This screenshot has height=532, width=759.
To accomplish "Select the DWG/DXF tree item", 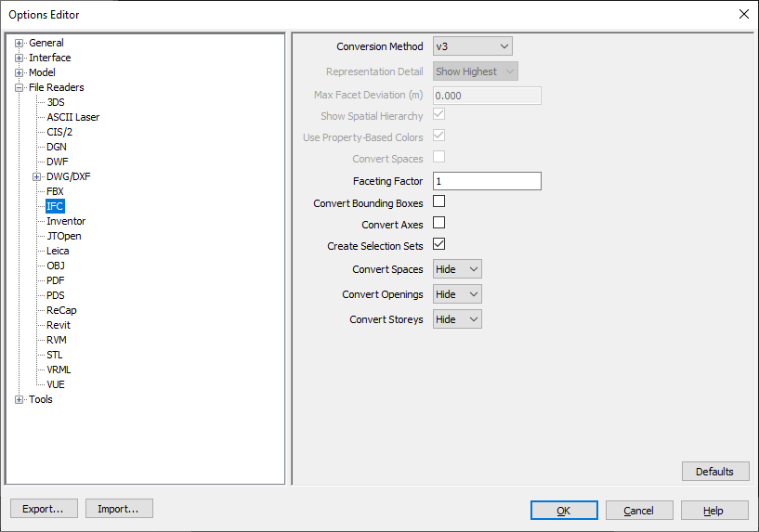I will click(68, 176).
